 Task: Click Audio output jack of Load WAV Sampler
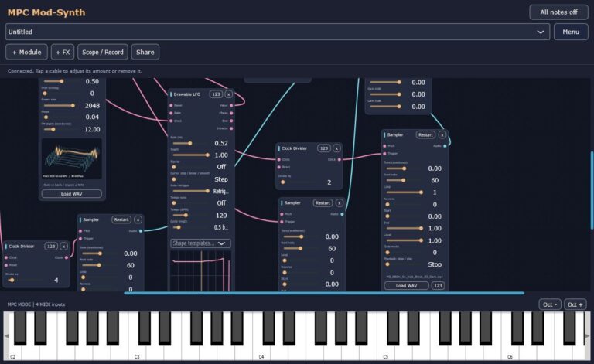[x=445, y=146]
